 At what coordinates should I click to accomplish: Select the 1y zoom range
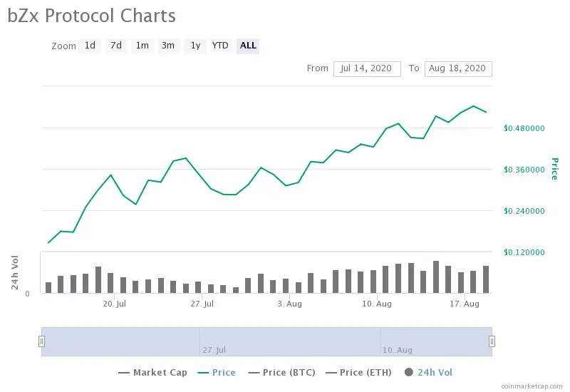tap(195, 46)
